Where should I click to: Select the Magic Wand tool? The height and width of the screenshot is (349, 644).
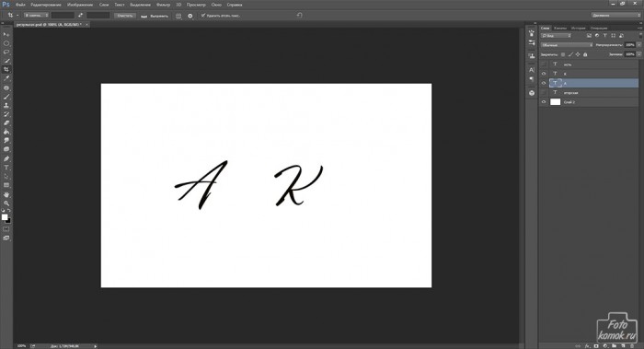pyautogui.click(x=6, y=61)
